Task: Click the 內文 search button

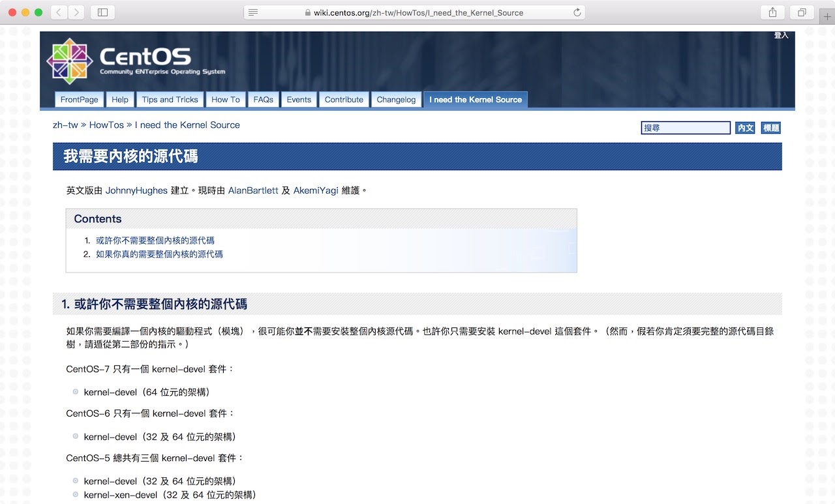Action: pyautogui.click(x=746, y=128)
